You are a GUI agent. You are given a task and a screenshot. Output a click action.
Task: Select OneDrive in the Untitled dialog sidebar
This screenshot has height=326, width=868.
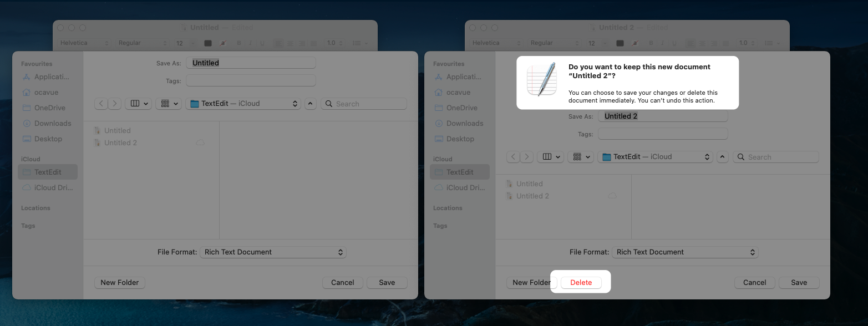pyautogui.click(x=48, y=108)
